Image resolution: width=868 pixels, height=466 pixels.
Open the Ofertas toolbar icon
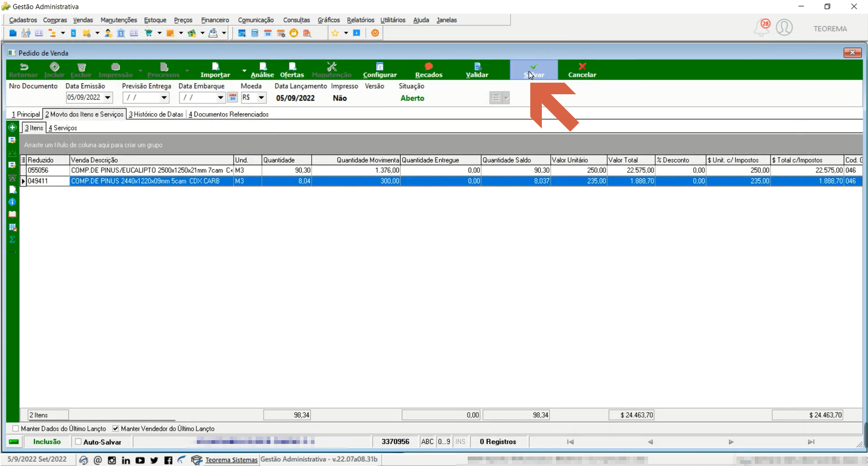click(292, 66)
